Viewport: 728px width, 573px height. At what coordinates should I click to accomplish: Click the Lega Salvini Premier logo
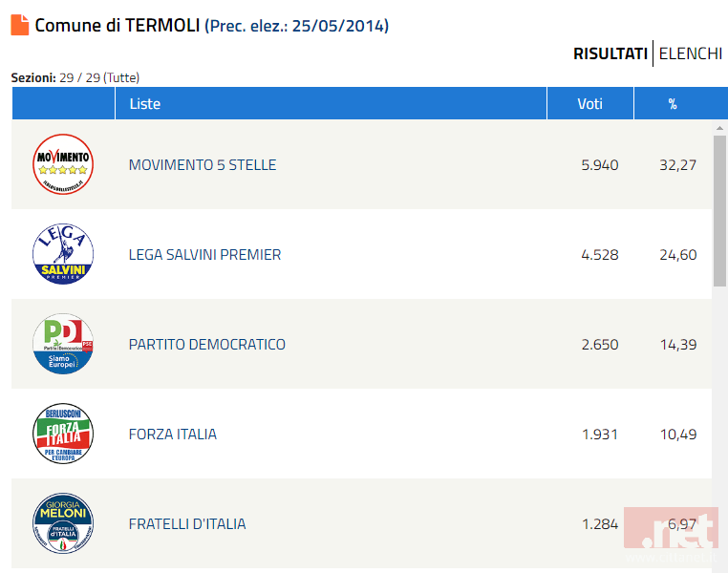(63, 254)
